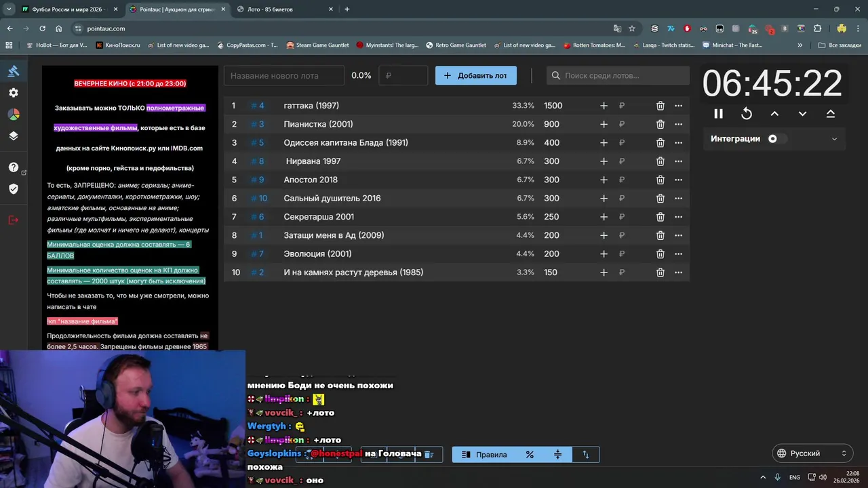Toggle the Правила rules button
Screen dimensions: 868x488
click(484, 455)
